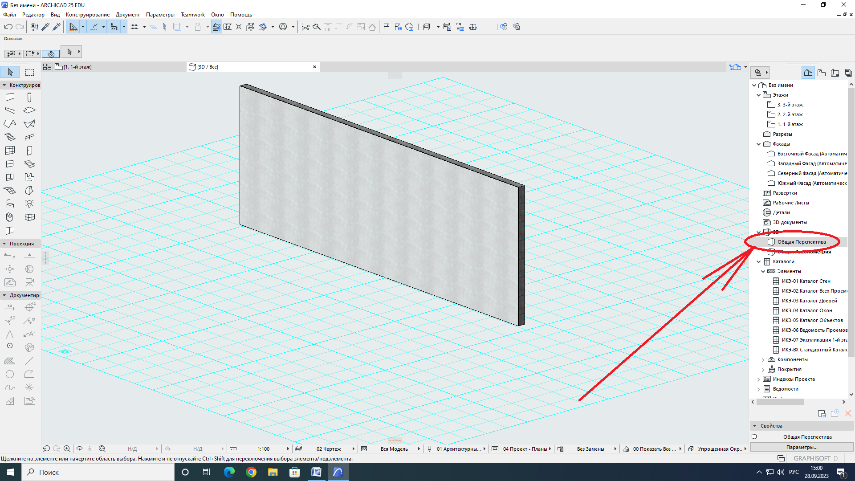Collapse the Элементы group in Navigator
855x481 pixels.
point(763,271)
